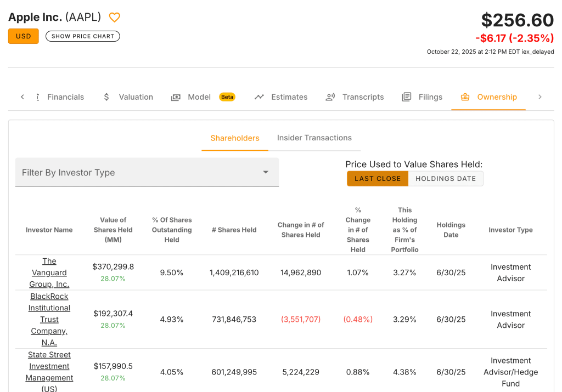
Task: Sort by % Of Shares Outstanding Held column
Action: (x=172, y=230)
